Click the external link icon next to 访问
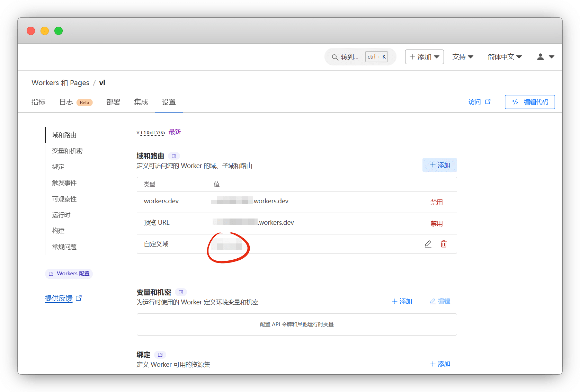 coord(488,102)
